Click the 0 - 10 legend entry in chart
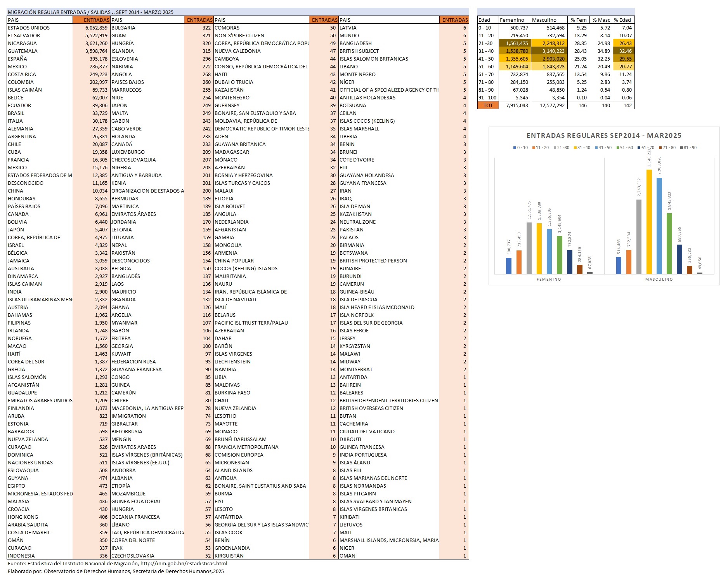Screen dimensions: 728x575 [520, 148]
